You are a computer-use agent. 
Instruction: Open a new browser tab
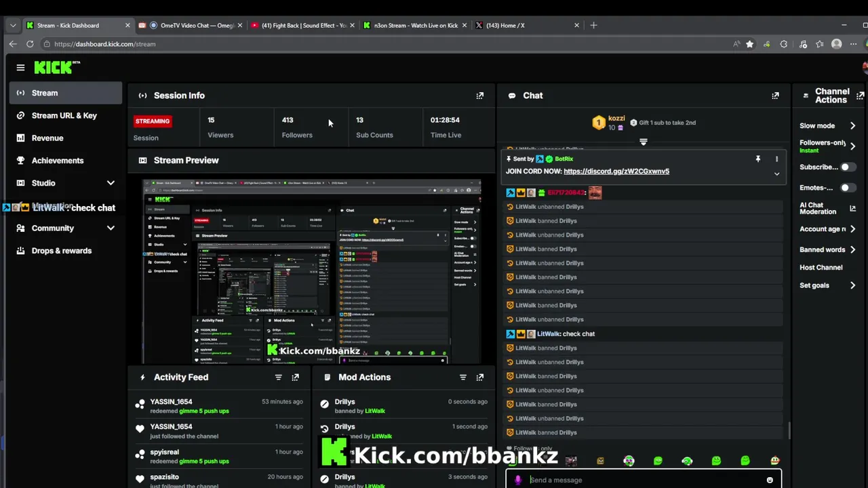[593, 25]
